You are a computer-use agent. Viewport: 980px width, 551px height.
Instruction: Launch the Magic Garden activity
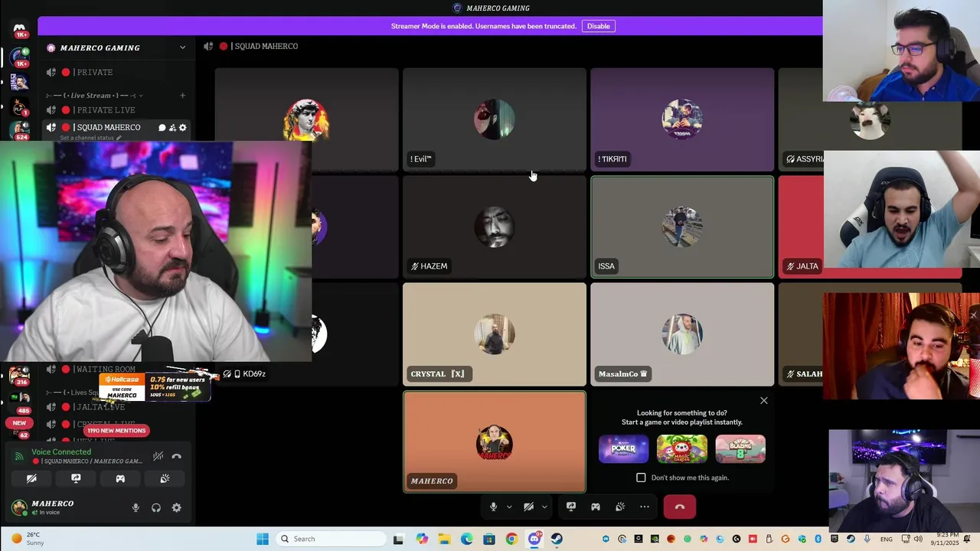[x=681, y=449]
